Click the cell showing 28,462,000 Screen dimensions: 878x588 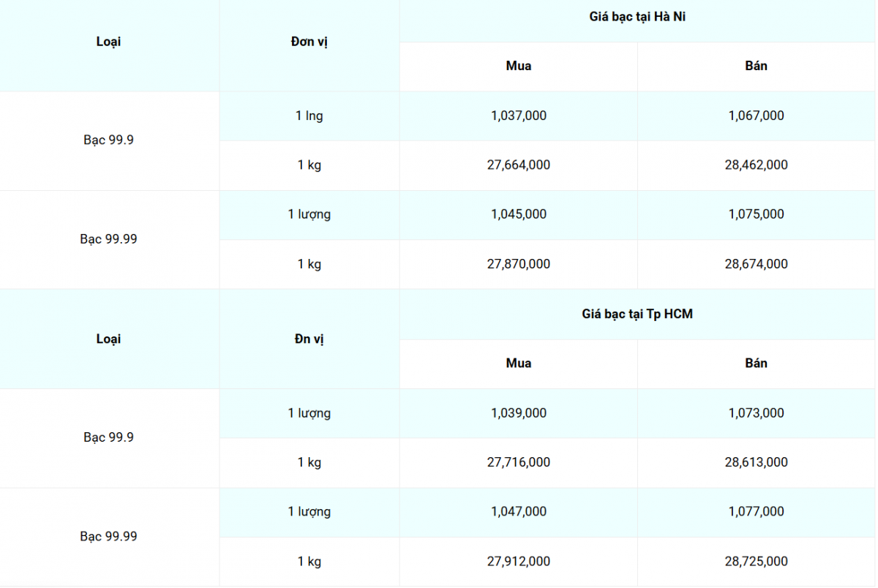coord(756,165)
